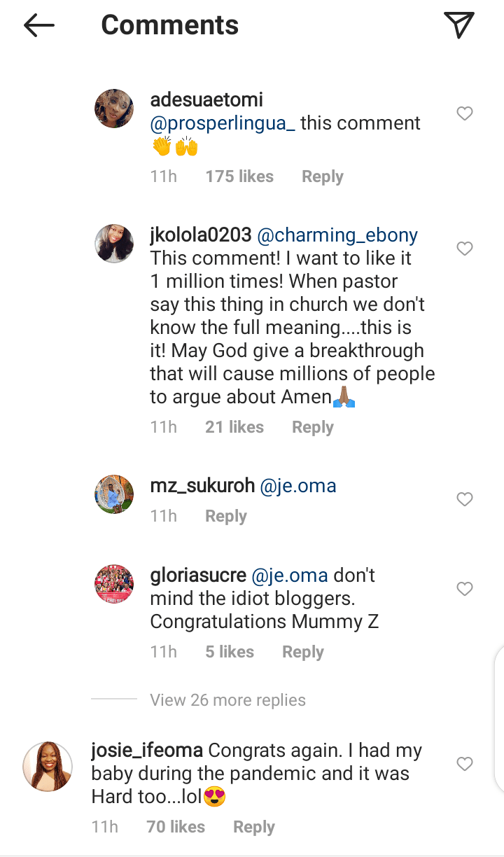504x857 pixels.
Task: Like jkolola0203's comment with heart
Action: click(x=465, y=249)
